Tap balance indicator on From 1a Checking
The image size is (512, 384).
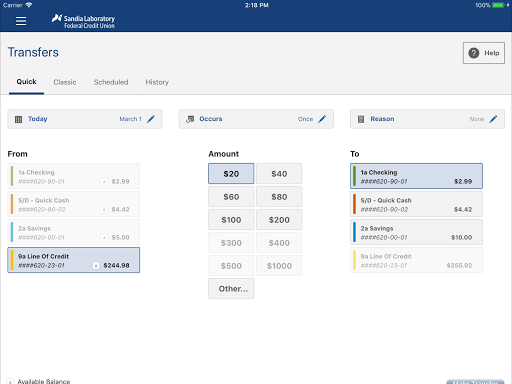click(104, 182)
